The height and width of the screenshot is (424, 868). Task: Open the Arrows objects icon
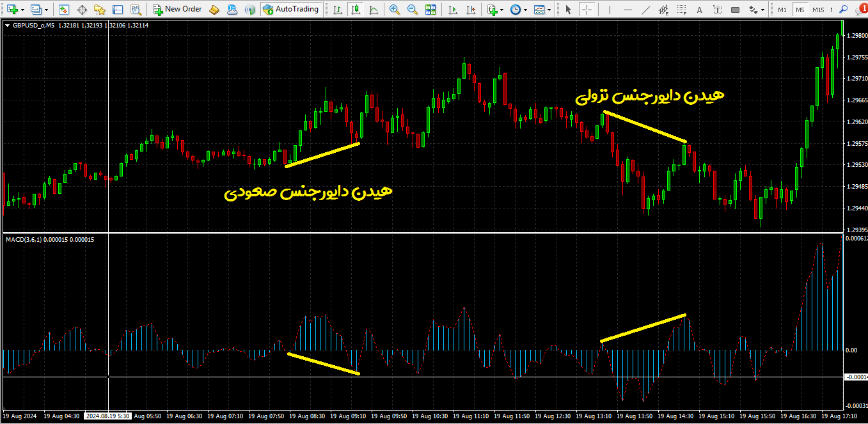(754, 10)
